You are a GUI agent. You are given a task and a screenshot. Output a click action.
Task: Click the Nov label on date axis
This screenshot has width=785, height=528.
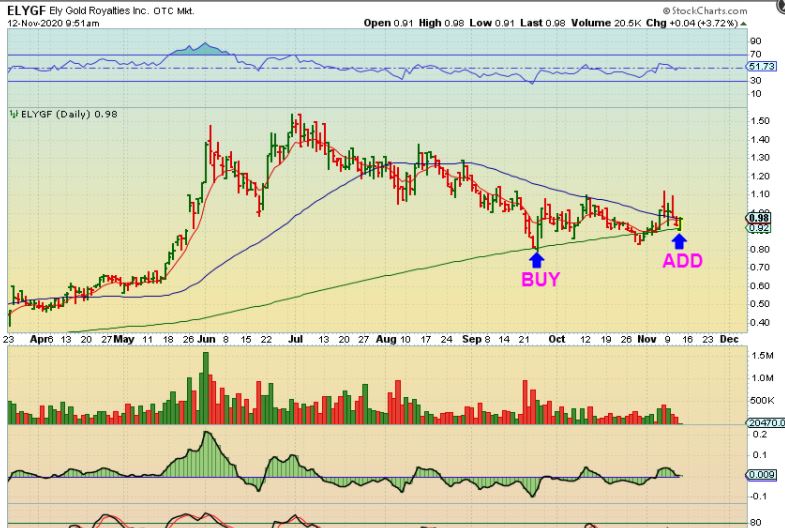click(647, 339)
